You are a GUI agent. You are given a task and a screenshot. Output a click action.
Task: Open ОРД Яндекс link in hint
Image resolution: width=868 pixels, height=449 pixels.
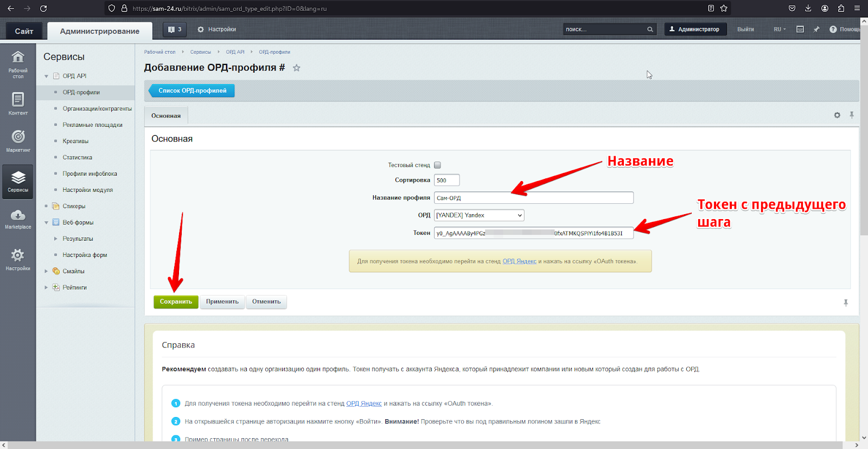tap(519, 261)
